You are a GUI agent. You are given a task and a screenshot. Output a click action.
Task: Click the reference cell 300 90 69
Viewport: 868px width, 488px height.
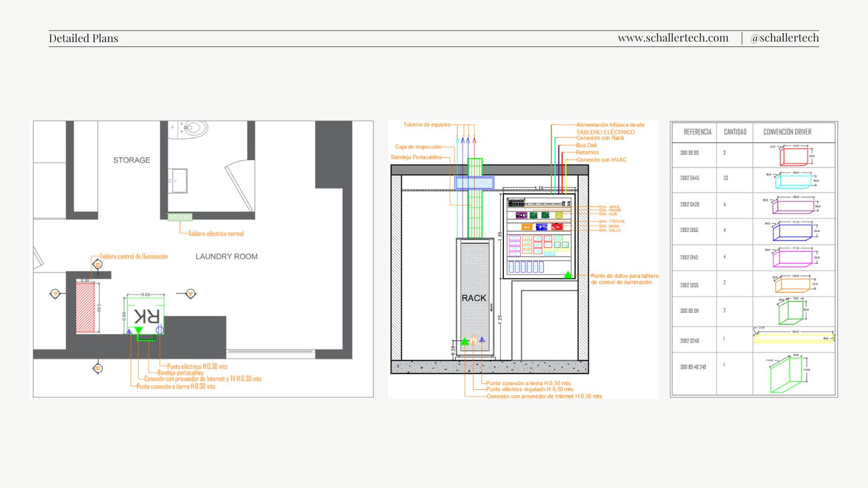[x=690, y=154]
